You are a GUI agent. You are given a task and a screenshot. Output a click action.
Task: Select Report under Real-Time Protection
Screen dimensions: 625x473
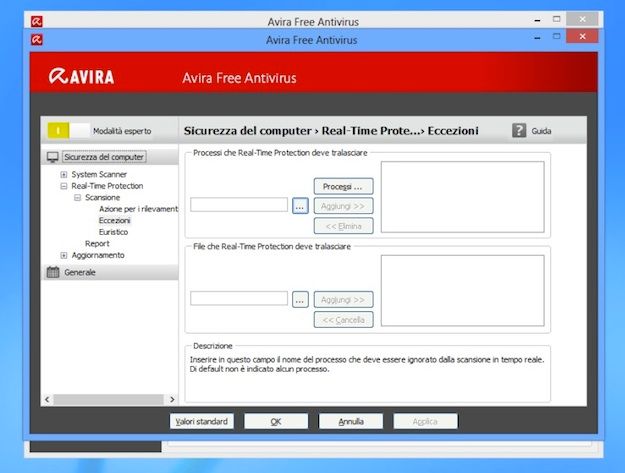coord(97,243)
